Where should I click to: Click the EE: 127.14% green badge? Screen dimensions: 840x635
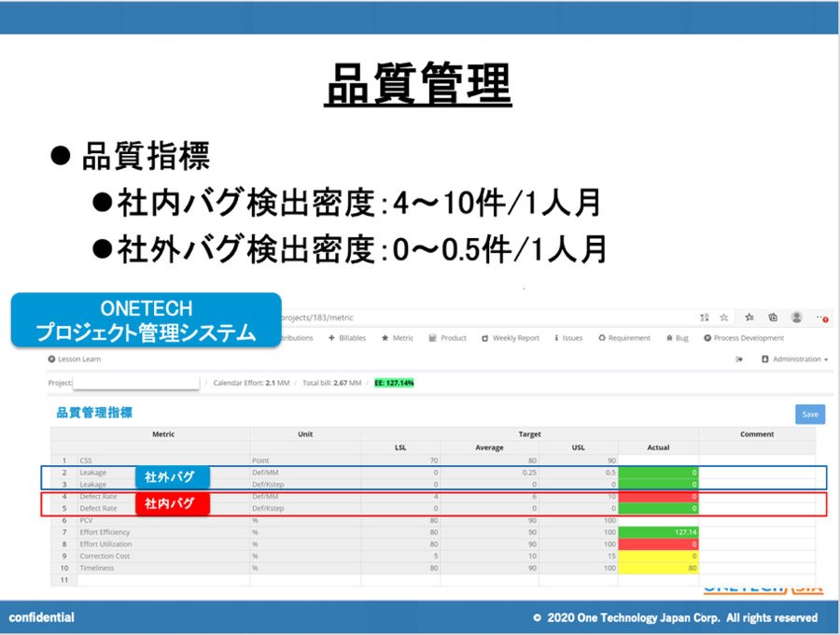pos(394,383)
